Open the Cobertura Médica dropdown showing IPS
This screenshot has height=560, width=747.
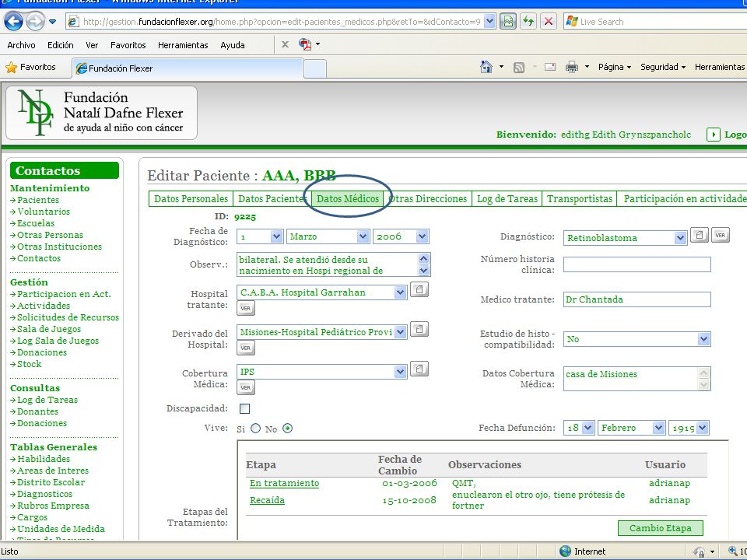point(400,372)
